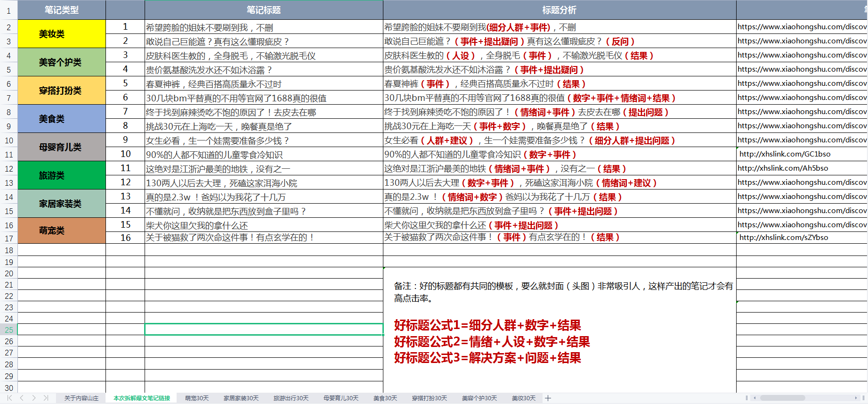Open the http://xhslink.com/GC1bso link
Viewport: 868px width, 404px height.
785,154
